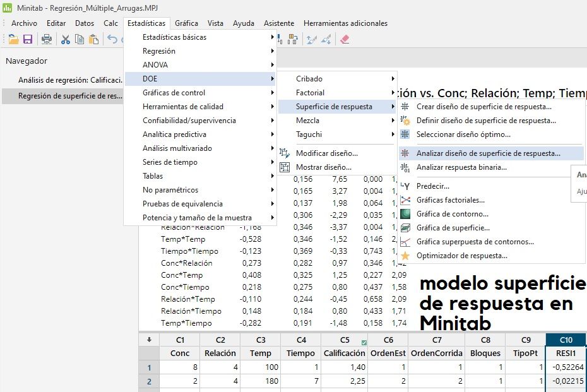Screen dimensions: 587x392
Task: Select Analizar diseño de superficie de respuesta
Action: 488,153
